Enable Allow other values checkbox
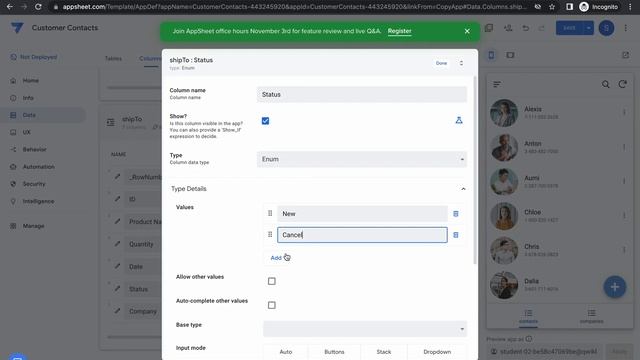The image size is (640, 360). [271, 281]
